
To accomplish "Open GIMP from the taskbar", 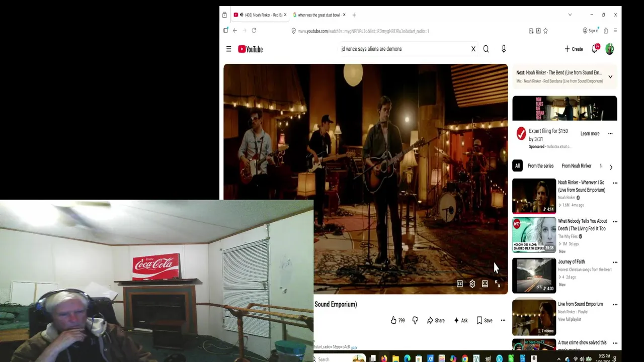I will tap(488, 359).
